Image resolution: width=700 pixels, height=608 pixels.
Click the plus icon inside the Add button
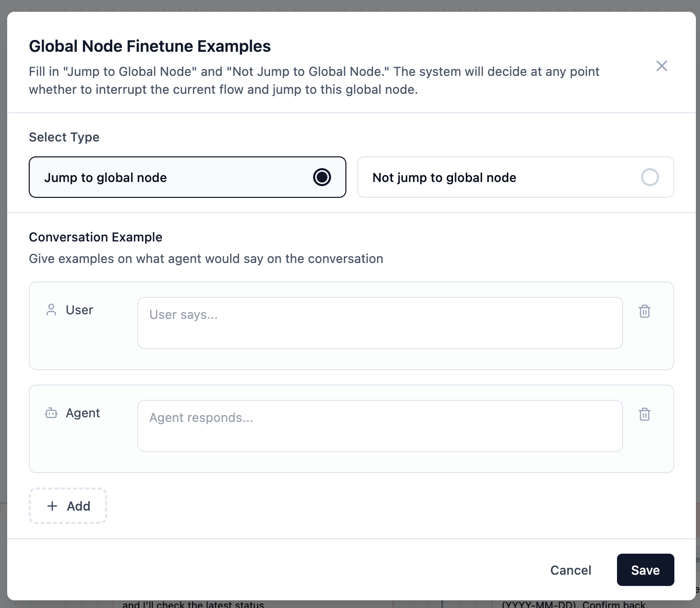tap(52, 506)
